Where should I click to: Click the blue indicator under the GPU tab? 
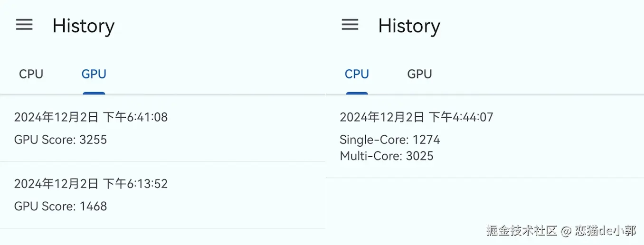click(x=94, y=93)
